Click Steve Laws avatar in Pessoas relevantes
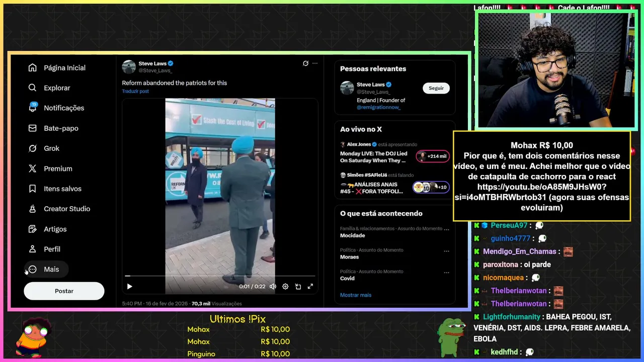 pyautogui.click(x=347, y=88)
